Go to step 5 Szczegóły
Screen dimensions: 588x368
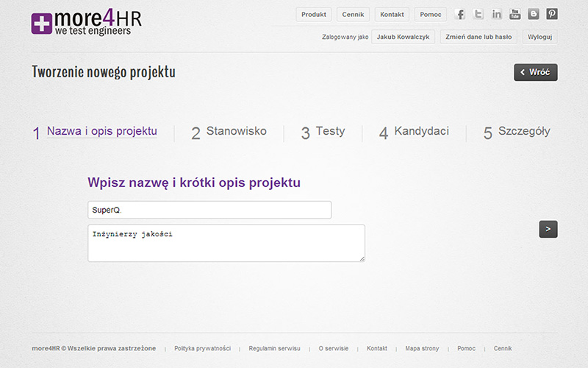pyautogui.click(x=517, y=132)
